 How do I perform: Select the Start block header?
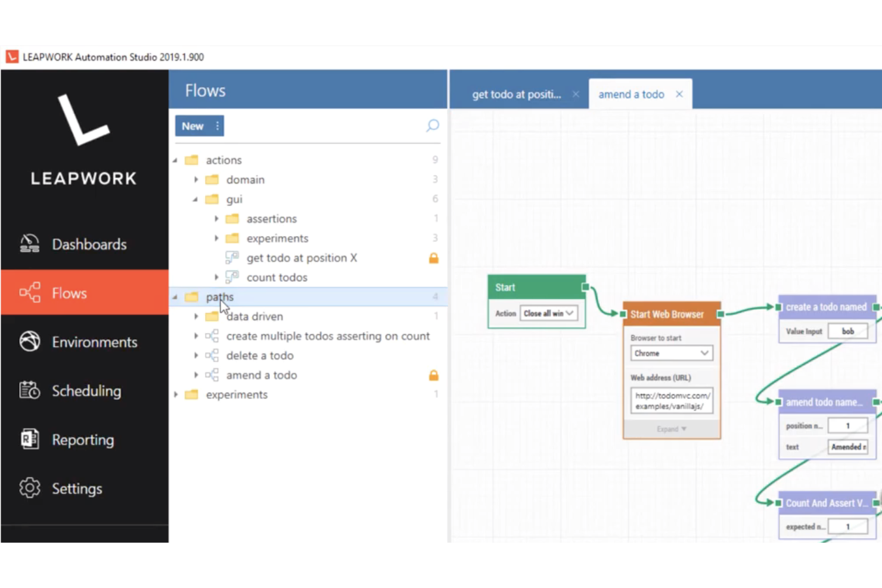536,287
